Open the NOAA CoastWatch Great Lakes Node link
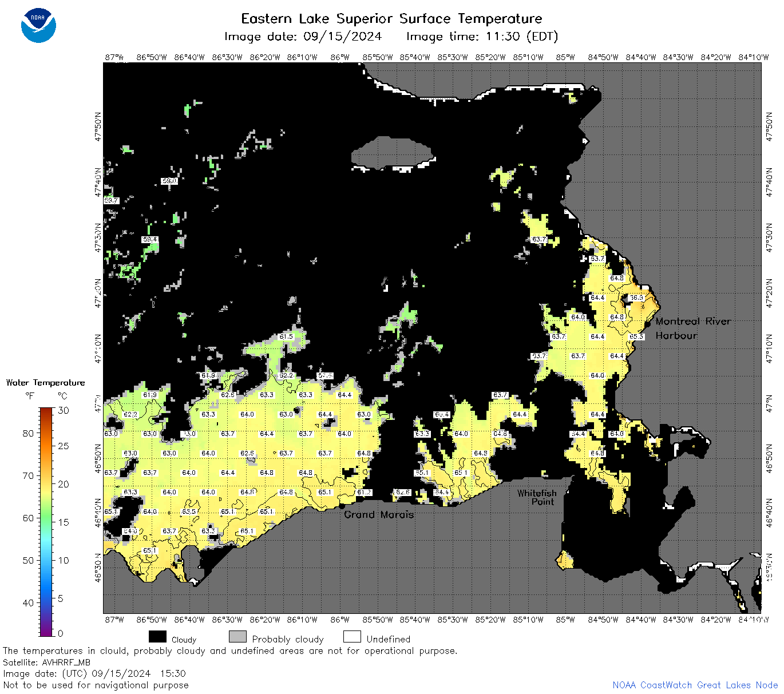 click(695, 685)
